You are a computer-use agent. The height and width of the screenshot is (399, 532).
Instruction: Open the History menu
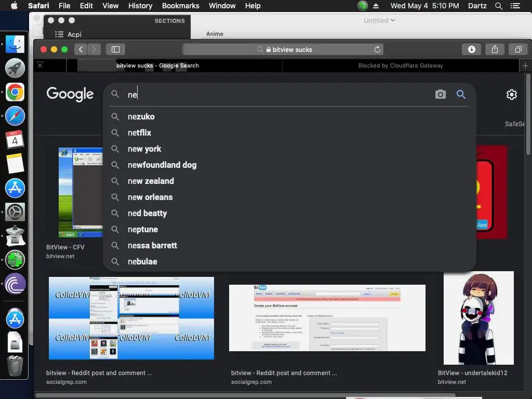140,6
